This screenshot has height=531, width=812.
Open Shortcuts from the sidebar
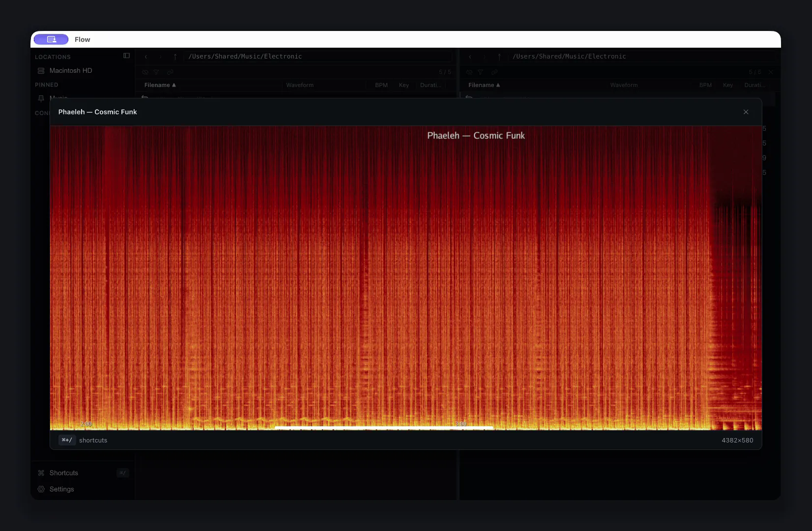(x=83, y=473)
